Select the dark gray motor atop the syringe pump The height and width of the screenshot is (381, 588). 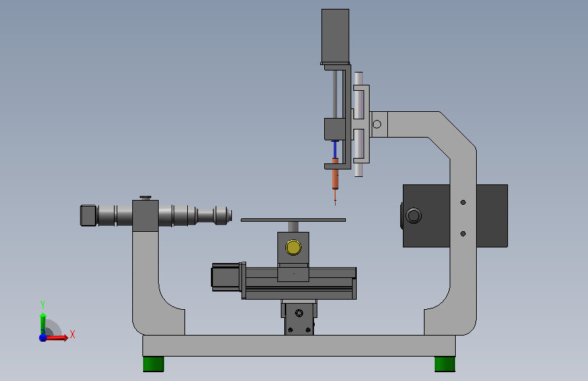tap(335, 36)
